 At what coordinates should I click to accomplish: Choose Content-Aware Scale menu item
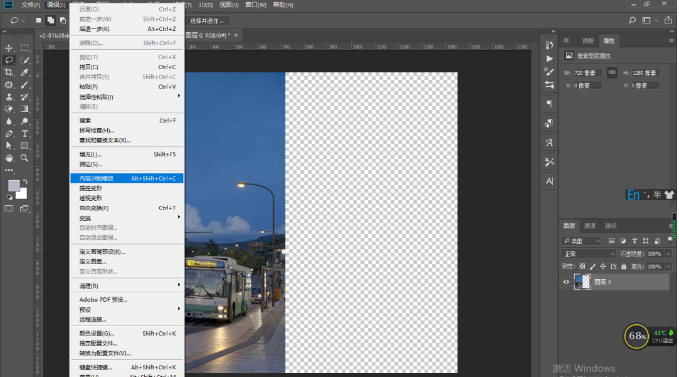(127, 178)
